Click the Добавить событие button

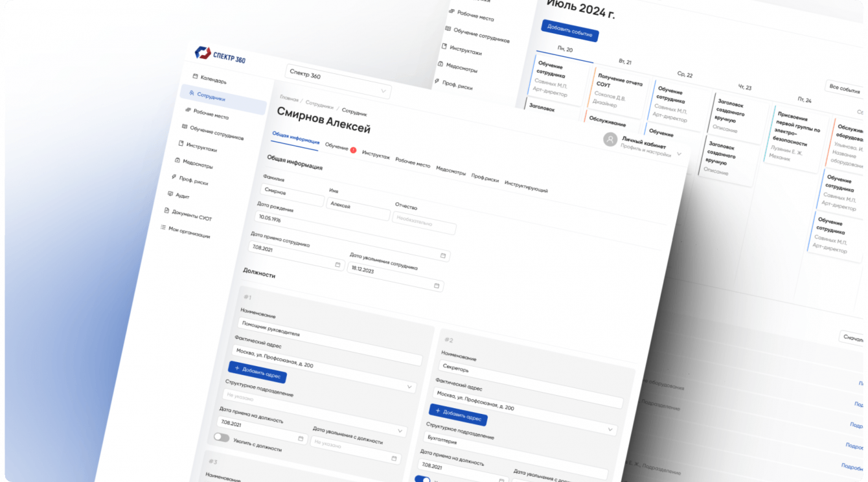[570, 31]
